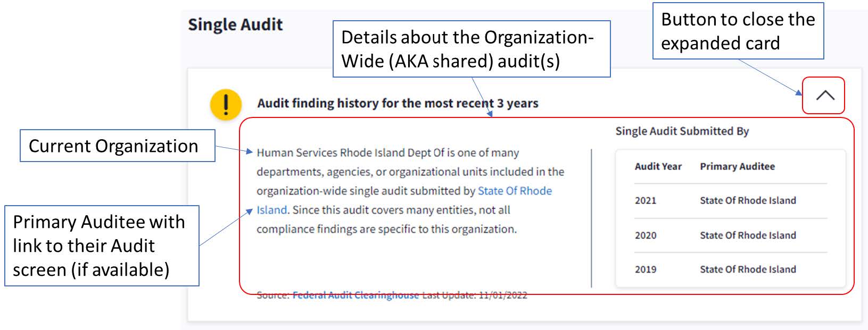Image resolution: width=868 pixels, height=330 pixels.
Task: Select the 2021 audit year cell
Action: pos(646,201)
